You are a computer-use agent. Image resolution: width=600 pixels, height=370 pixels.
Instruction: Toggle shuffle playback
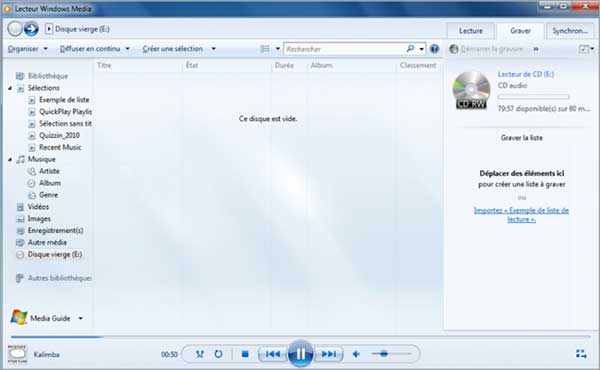pyautogui.click(x=199, y=354)
